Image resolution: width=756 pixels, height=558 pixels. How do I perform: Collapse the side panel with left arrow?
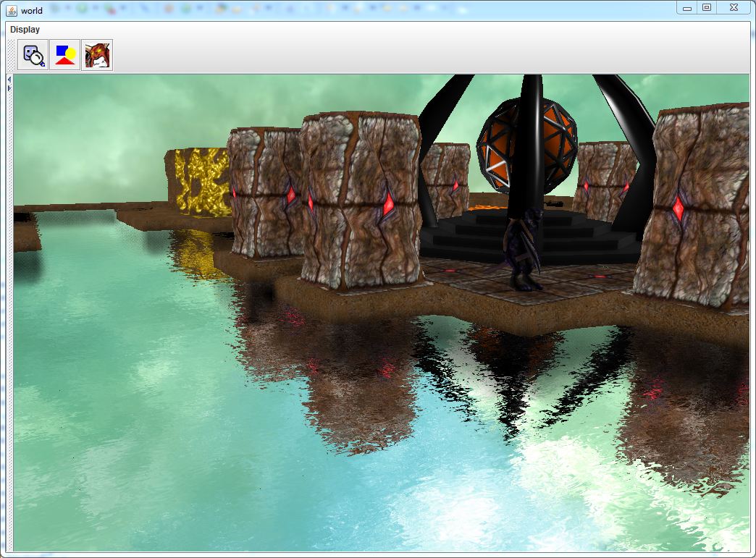point(9,79)
